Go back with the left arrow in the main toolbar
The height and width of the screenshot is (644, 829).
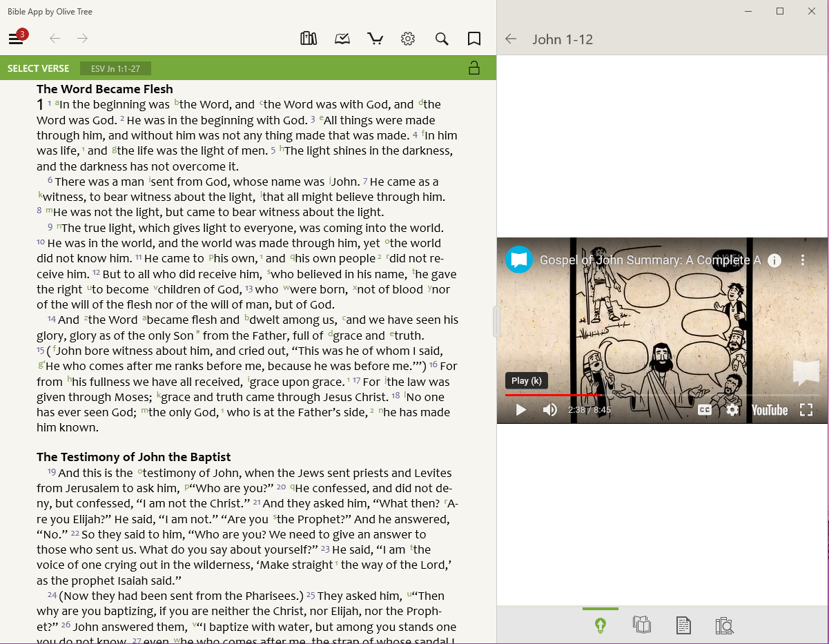[x=55, y=39]
